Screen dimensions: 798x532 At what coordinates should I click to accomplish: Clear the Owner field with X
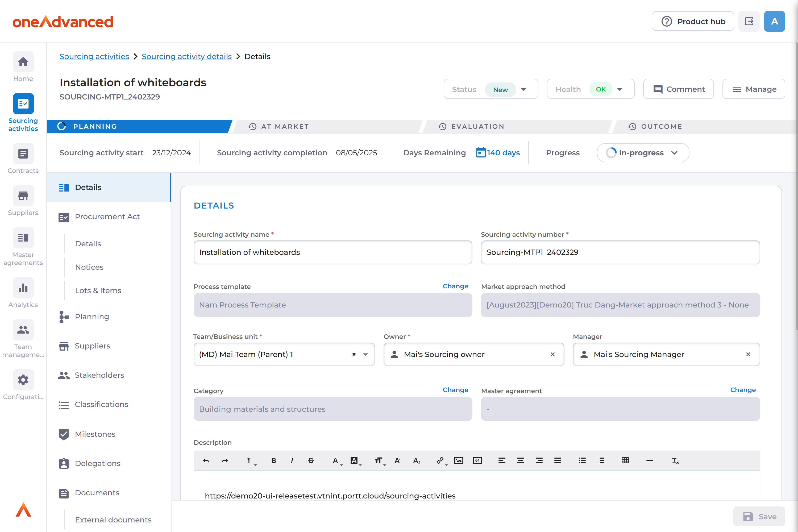pyautogui.click(x=552, y=354)
